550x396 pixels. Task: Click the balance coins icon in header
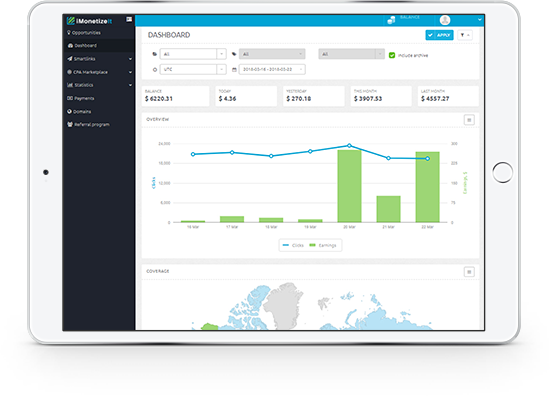pyautogui.click(x=391, y=20)
